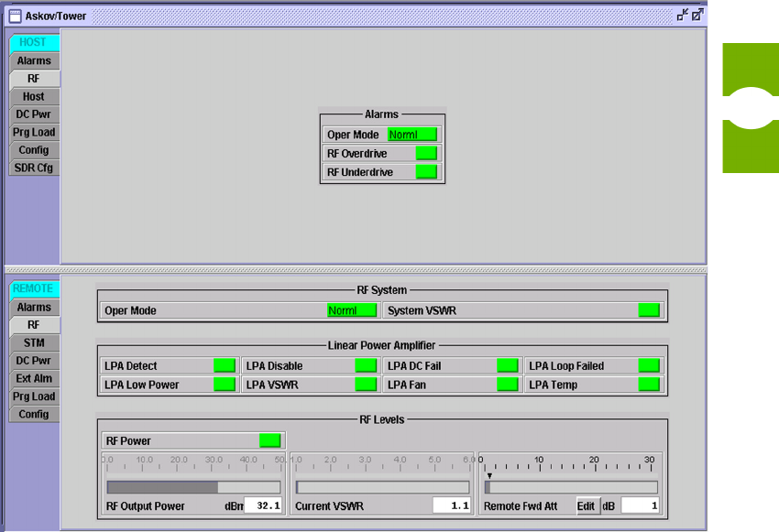Screen dimensions: 779x532
Task: Click the LPA Loop Failed status light
Action: (x=650, y=365)
